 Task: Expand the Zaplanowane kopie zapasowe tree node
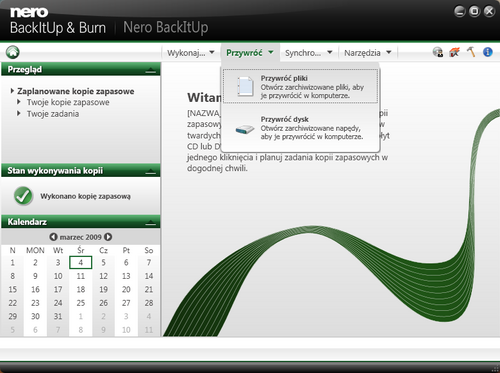(12, 91)
